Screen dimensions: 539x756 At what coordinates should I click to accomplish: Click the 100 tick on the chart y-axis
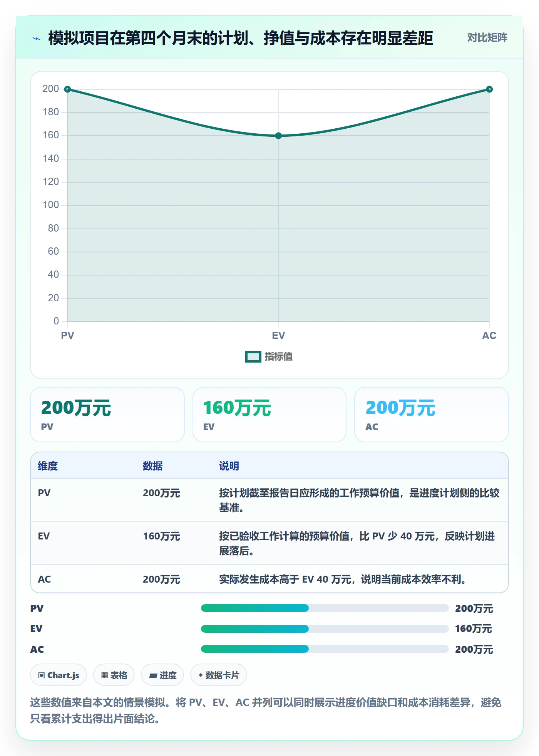51,205
